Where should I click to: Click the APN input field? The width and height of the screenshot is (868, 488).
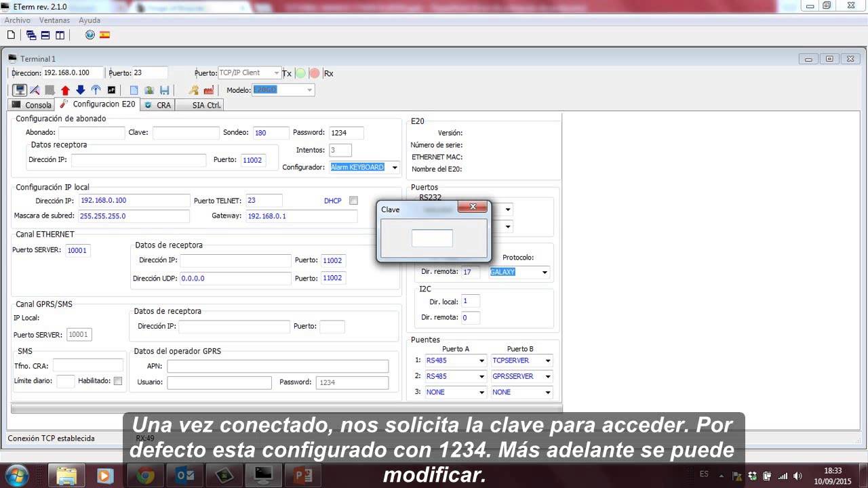click(278, 366)
